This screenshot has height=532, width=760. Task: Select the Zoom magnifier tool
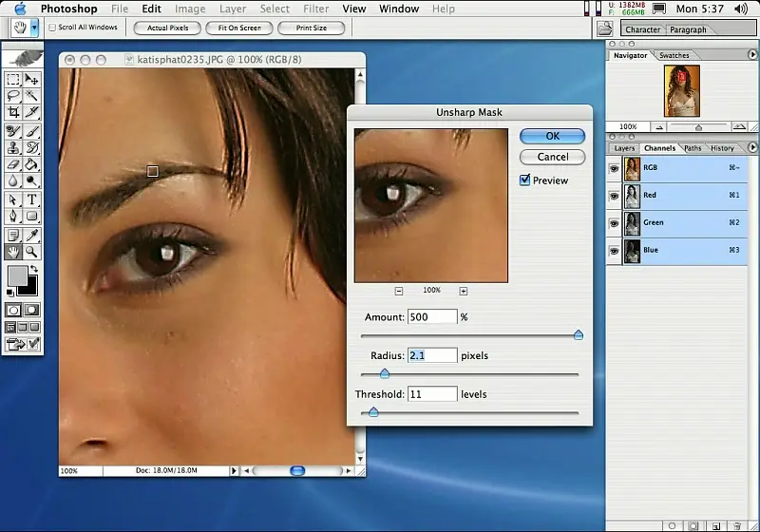31,252
